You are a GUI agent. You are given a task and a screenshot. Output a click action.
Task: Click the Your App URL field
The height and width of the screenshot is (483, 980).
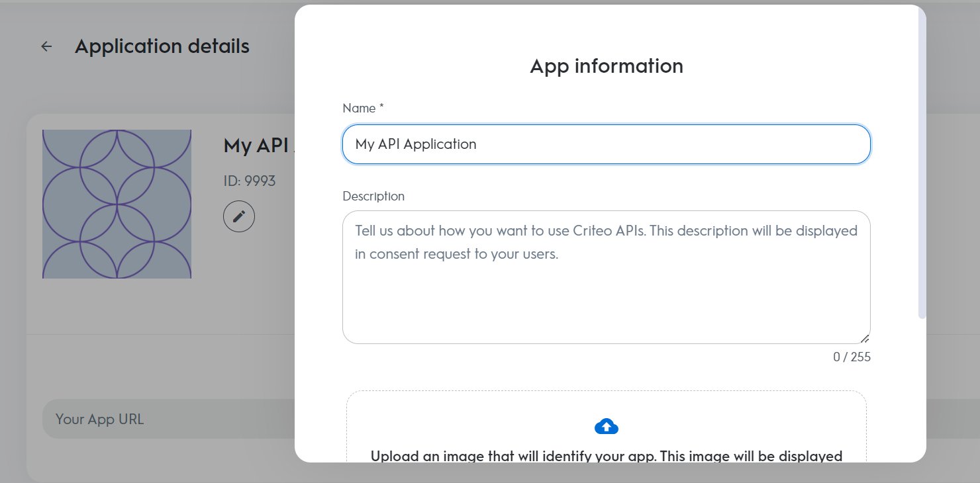[168, 419]
